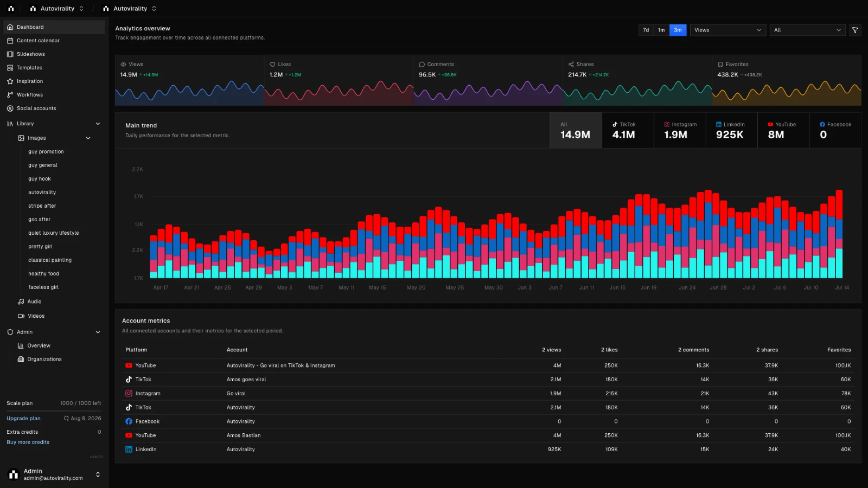The width and height of the screenshot is (868, 488).
Task: Open the quiet luxury lifestyle image folder
Action: click(54, 233)
